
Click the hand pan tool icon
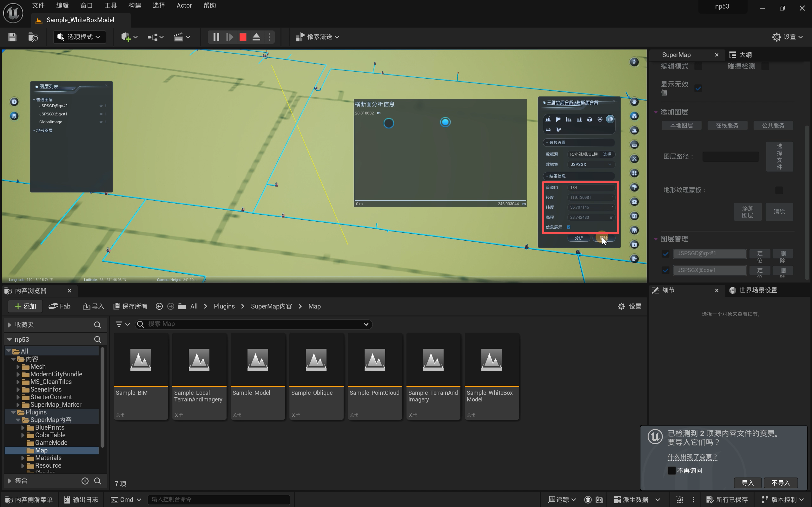coord(634,101)
